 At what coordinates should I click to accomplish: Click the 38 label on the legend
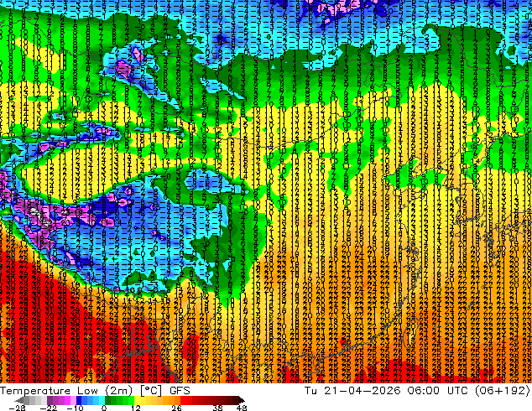click(217, 408)
